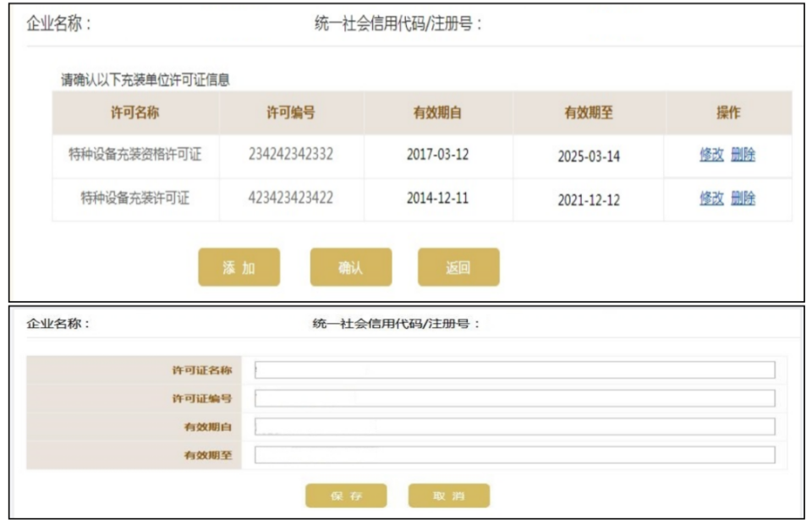Screen dimensions: 812x525
Task: Click the 确认 button
Action: [350, 267]
